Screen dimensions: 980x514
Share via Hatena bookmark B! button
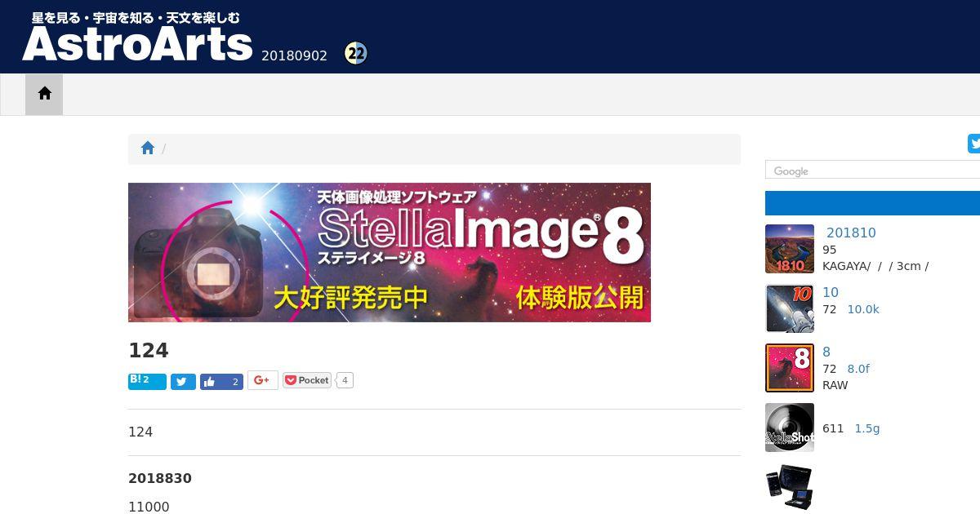(x=147, y=381)
